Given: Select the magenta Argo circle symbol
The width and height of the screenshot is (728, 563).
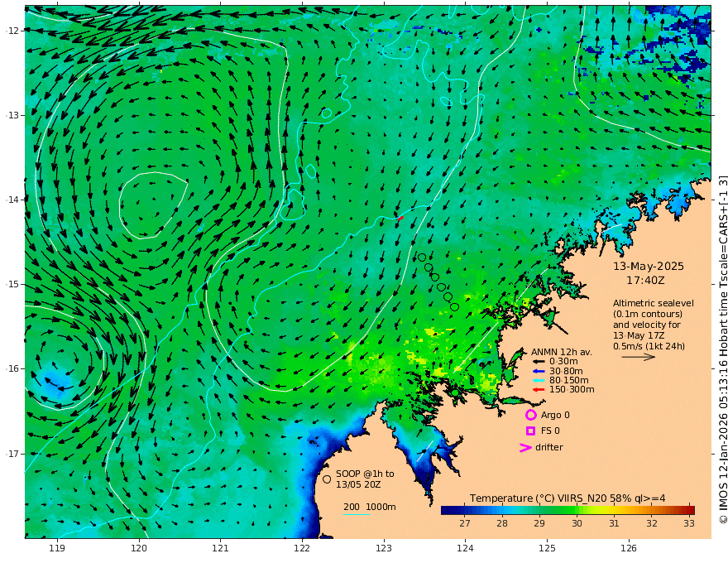Looking at the screenshot, I should pos(530,415).
